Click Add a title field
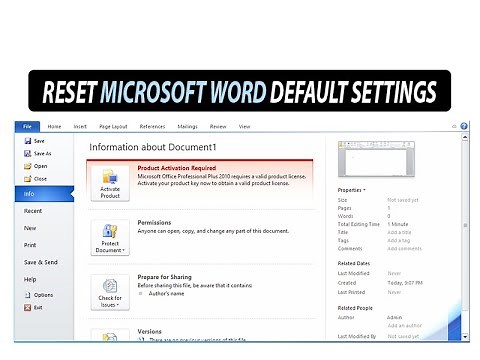The image size is (480, 360). (399, 232)
